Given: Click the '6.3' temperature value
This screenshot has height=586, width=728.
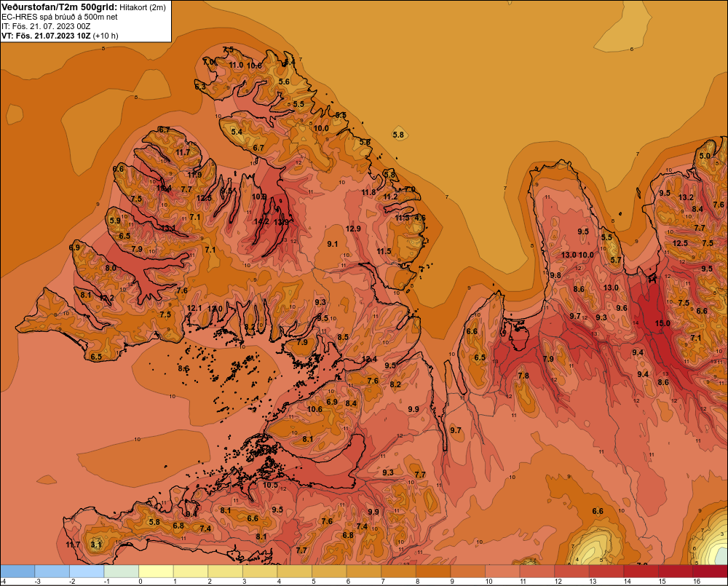Looking at the screenshot, I should (200, 87).
